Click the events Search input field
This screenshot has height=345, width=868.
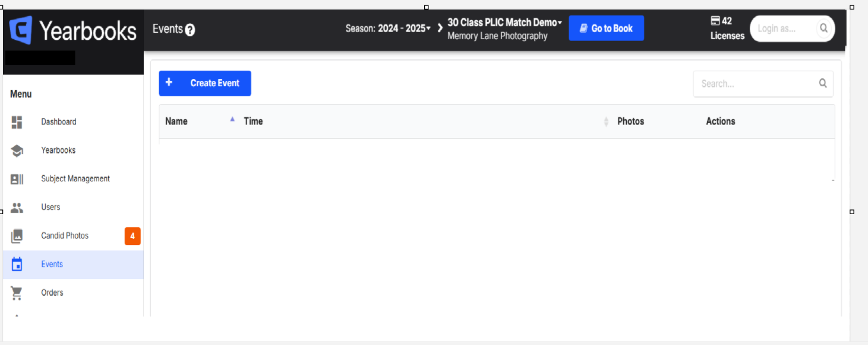pyautogui.click(x=763, y=84)
